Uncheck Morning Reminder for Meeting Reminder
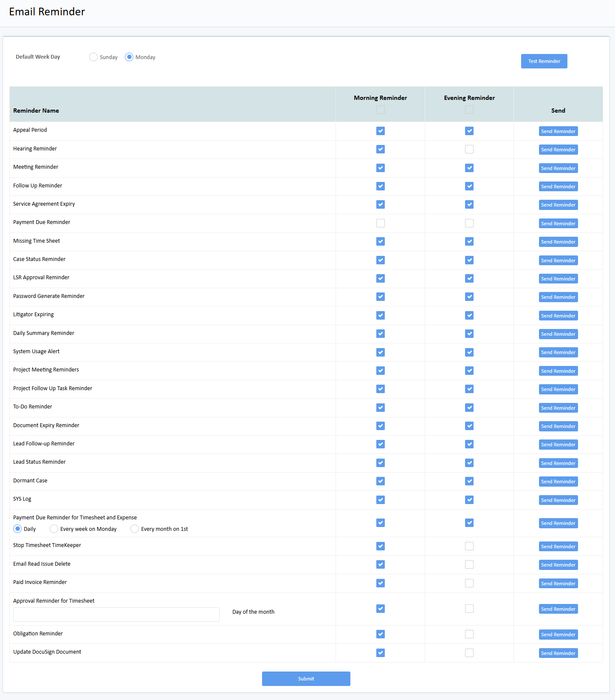This screenshot has height=700, width=615. pos(381,168)
